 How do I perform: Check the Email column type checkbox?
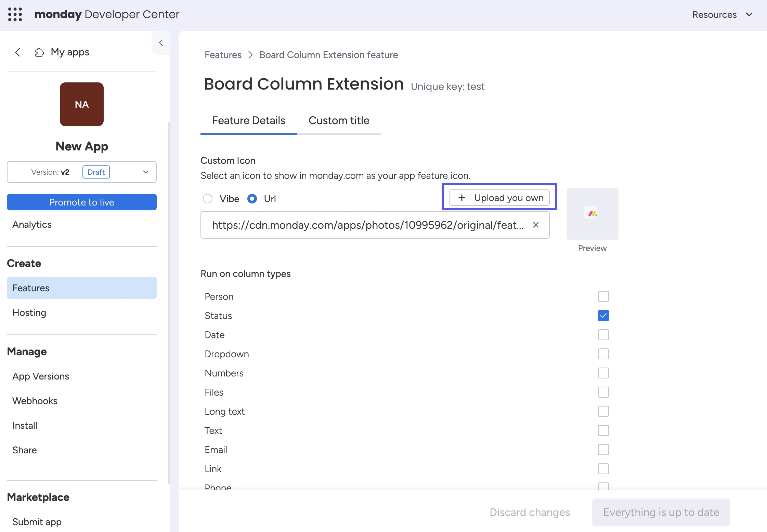[603, 450]
